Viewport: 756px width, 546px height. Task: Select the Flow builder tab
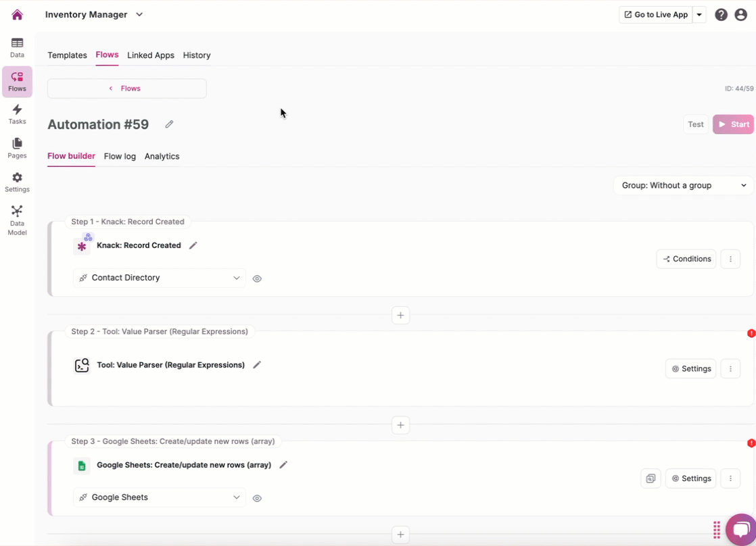click(72, 155)
